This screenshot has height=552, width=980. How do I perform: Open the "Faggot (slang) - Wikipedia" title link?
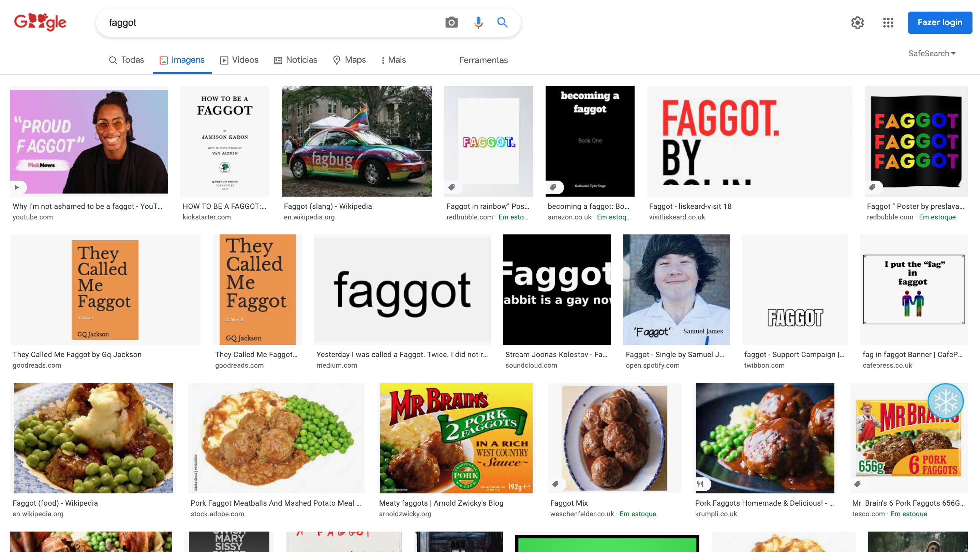(x=328, y=206)
